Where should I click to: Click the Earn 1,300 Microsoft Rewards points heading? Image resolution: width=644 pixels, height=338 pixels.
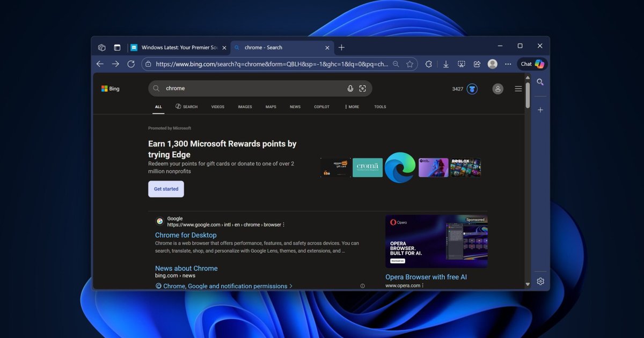click(x=222, y=149)
